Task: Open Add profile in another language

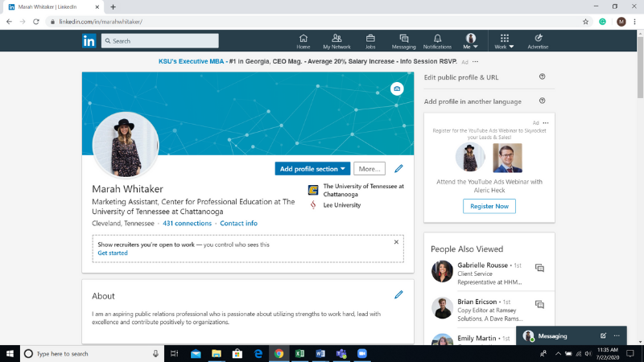Action: (x=473, y=101)
